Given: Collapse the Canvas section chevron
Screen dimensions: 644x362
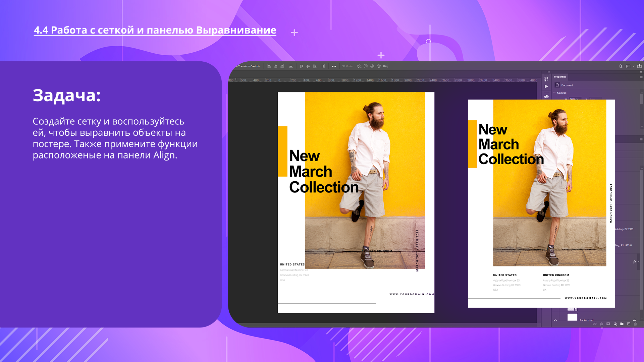Looking at the screenshot, I should tap(554, 93).
